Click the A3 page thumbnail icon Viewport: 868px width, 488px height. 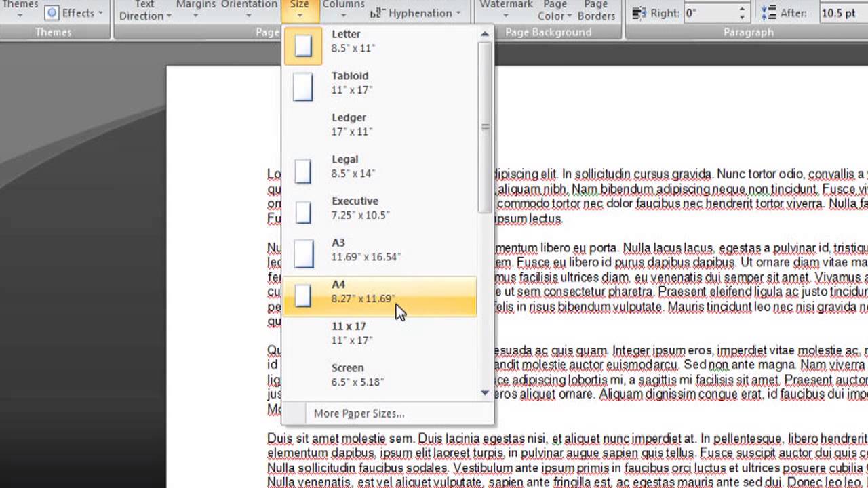coord(303,254)
